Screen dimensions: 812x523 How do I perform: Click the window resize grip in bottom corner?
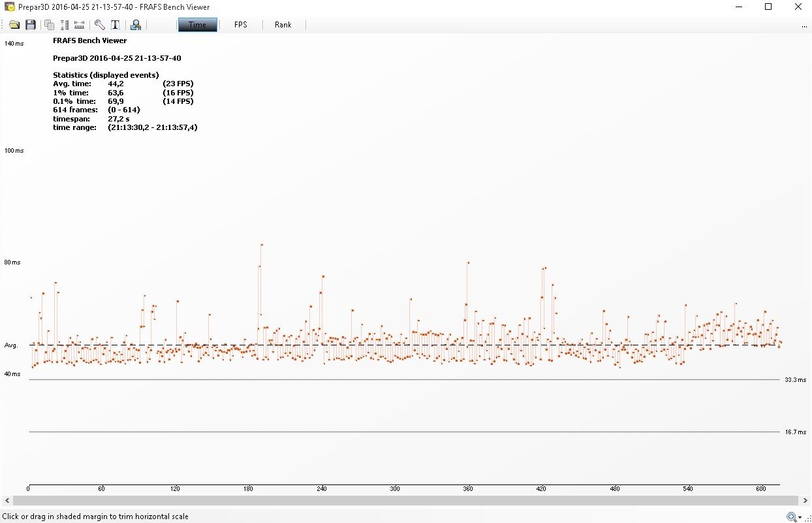click(x=807, y=518)
